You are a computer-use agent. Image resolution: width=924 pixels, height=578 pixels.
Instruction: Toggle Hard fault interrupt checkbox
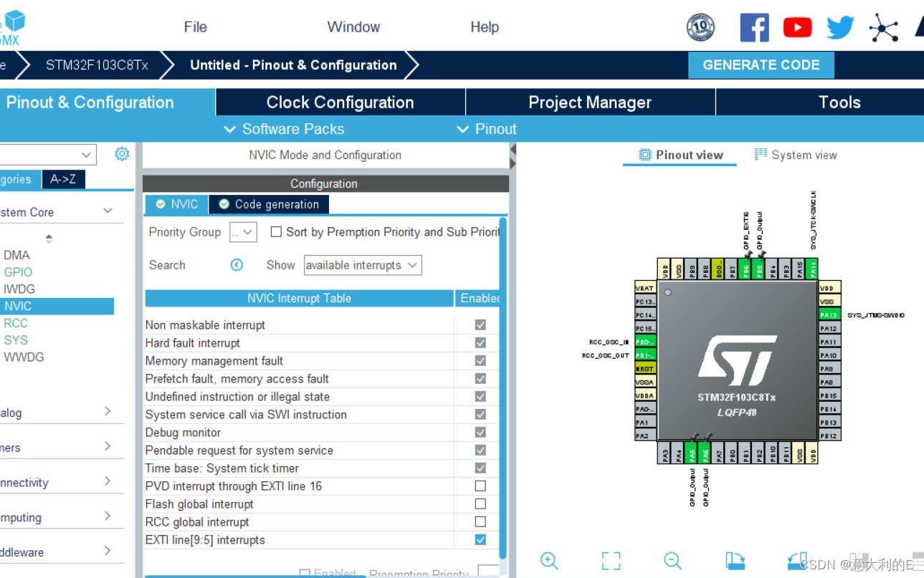pyautogui.click(x=480, y=342)
